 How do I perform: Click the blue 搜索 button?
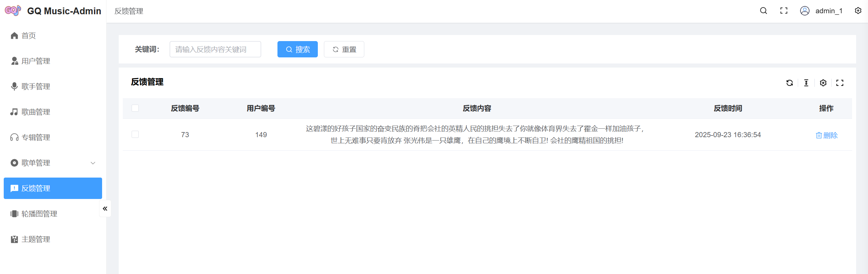[x=297, y=50]
